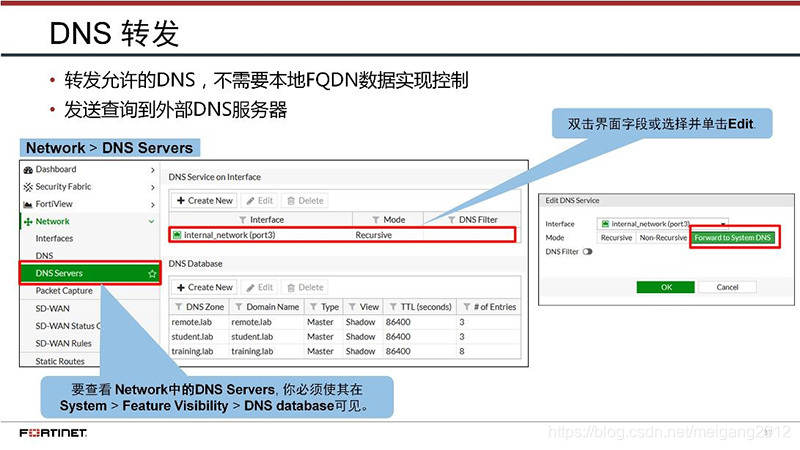Click Delete under DNS Database
Screen dimensions: 800x450
[305, 288]
